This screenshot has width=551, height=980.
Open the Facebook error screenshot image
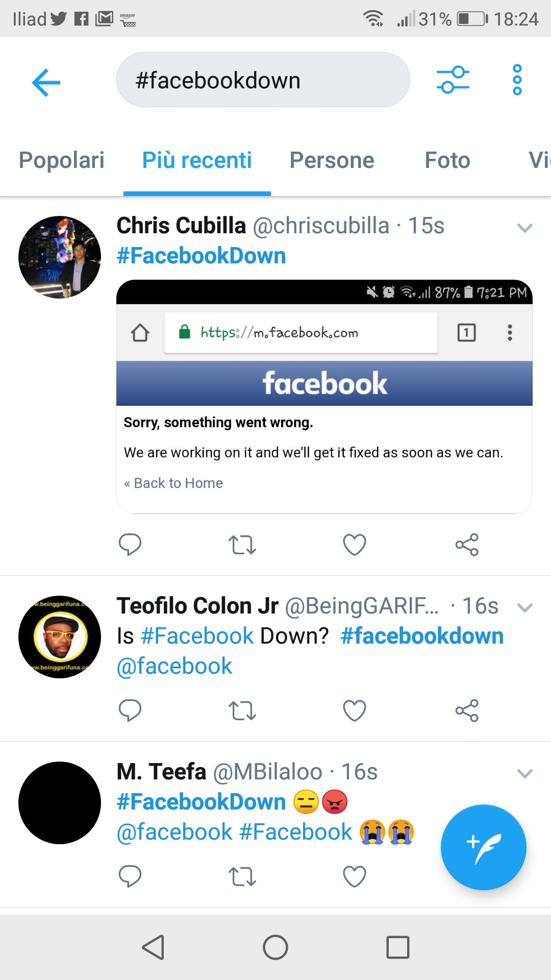(x=324, y=397)
